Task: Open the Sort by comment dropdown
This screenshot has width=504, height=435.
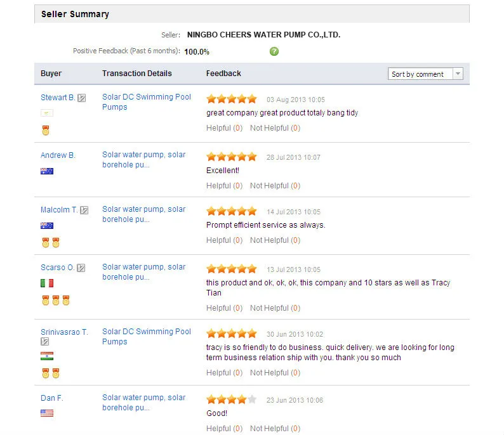Action: (425, 74)
